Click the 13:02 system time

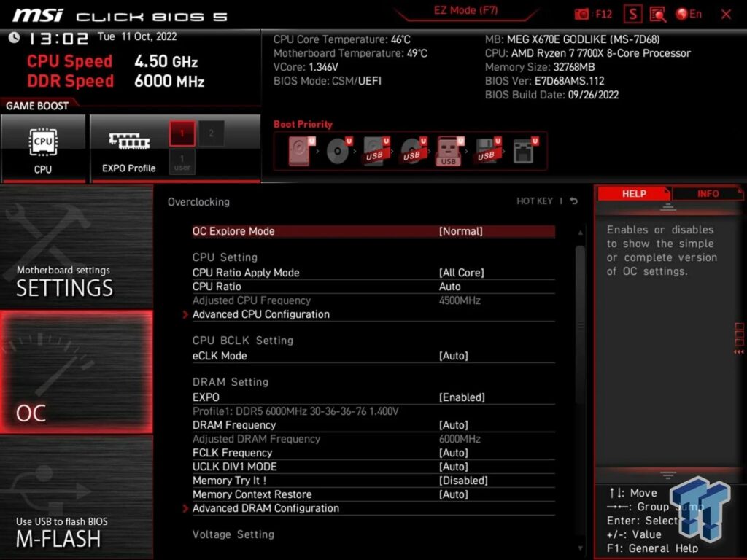[x=58, y=39]
